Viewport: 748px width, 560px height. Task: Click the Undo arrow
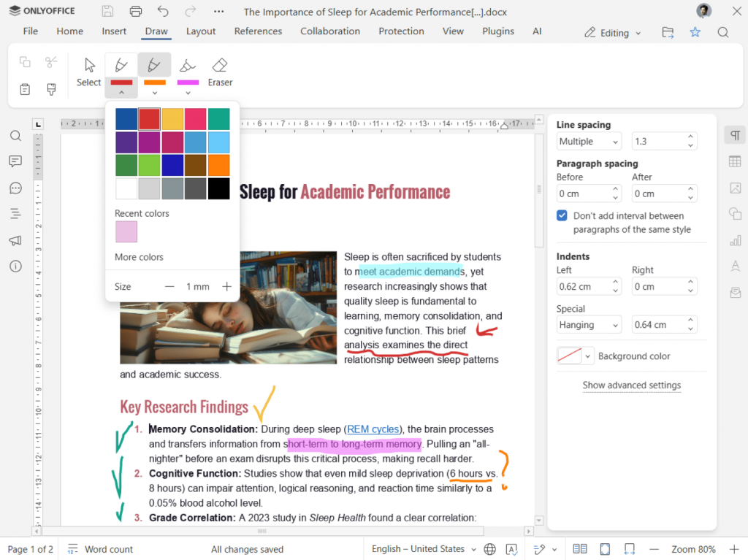pyautogui.click(x=163, y=12)
